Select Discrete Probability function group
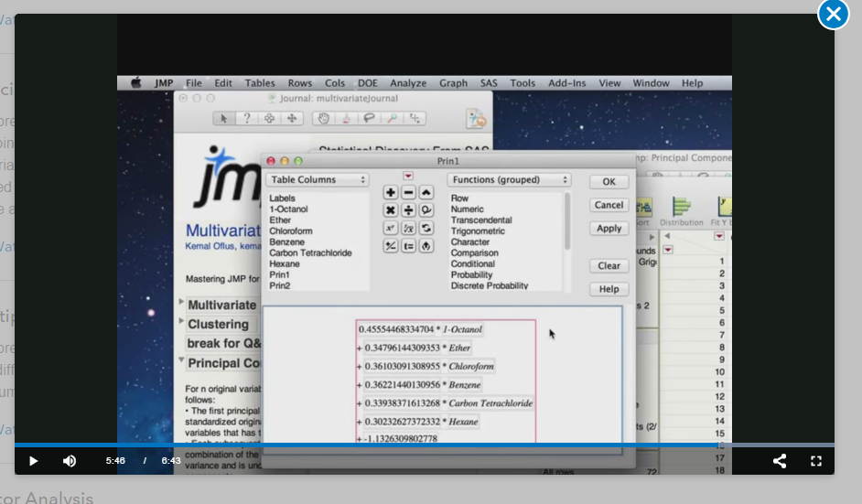This screenshot has width=862, height=504. (x=490, y=285)
